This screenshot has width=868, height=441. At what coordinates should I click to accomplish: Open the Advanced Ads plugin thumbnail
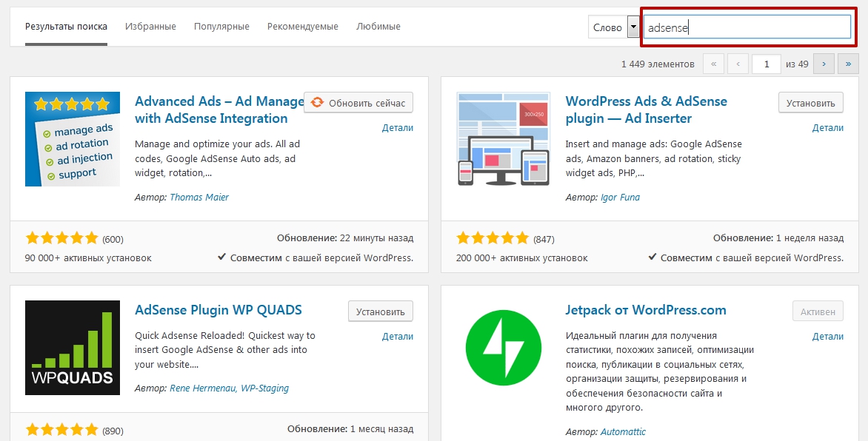tap(73, 139)
